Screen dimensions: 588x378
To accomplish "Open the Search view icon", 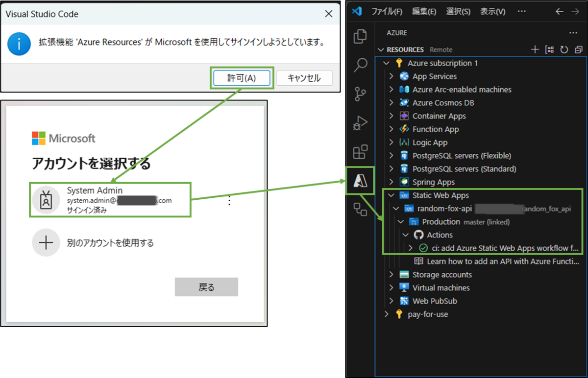I will pos(360,64).
